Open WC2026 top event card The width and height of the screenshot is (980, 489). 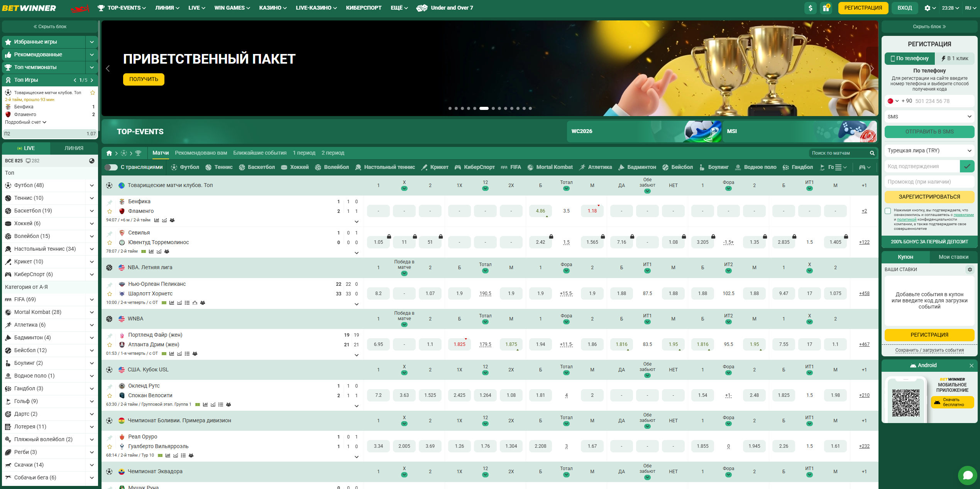coord(644,132)
